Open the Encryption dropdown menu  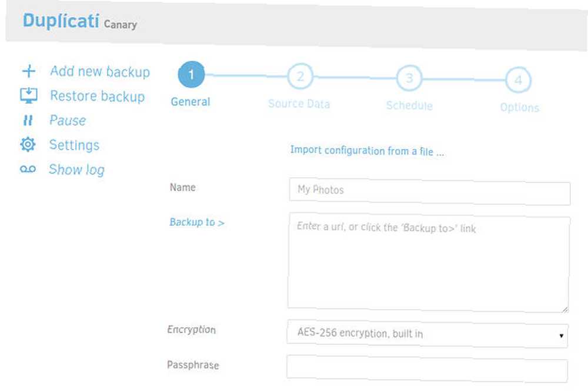click(427, 334)
